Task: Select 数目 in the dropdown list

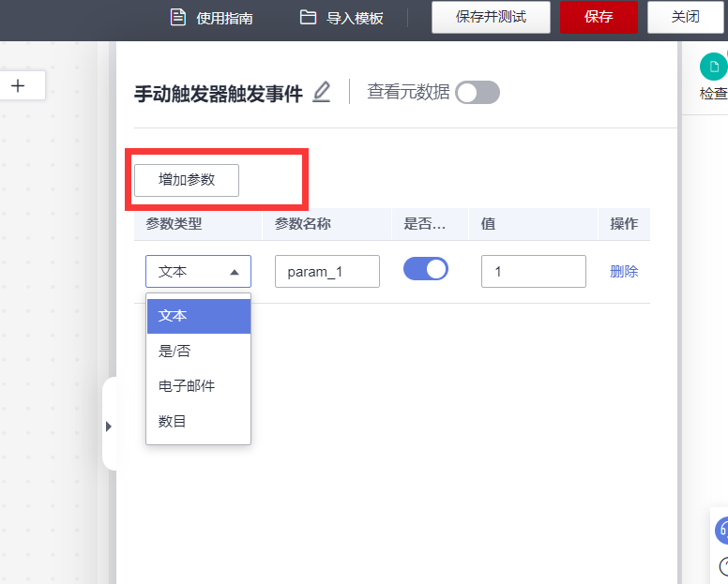Action: 199,421
